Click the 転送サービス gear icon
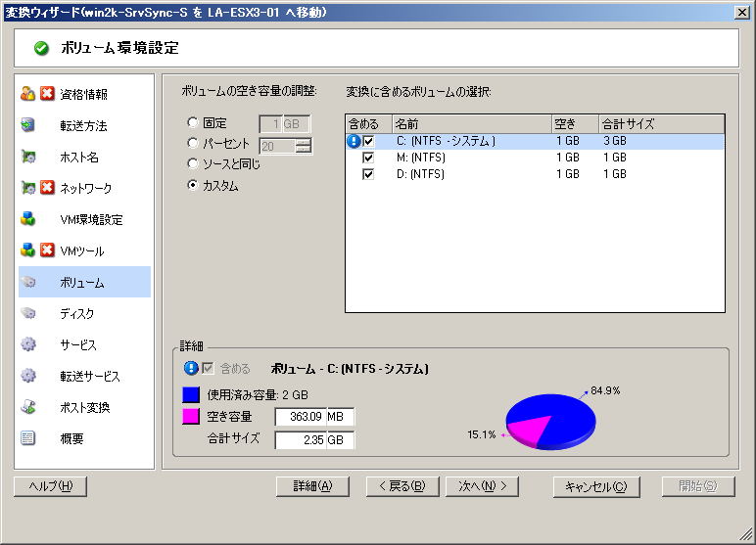The width and height of the screenshot is (756, 545). point(28,376)
